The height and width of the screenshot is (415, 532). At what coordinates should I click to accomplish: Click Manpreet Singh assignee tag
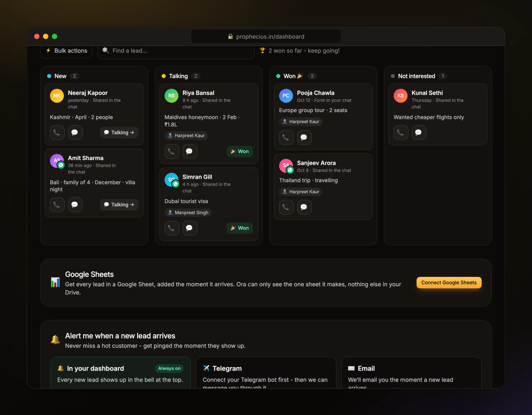pos(188,213)
